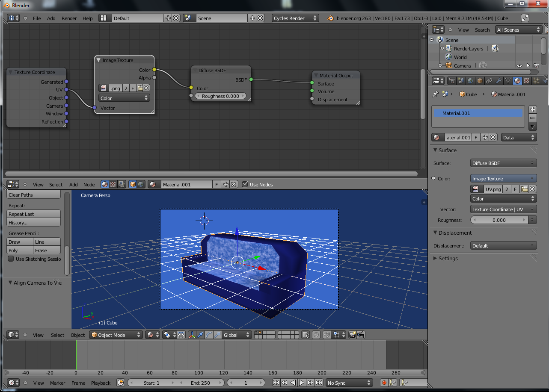Open the Cycles Render engine dropdown

click(295, 18)
